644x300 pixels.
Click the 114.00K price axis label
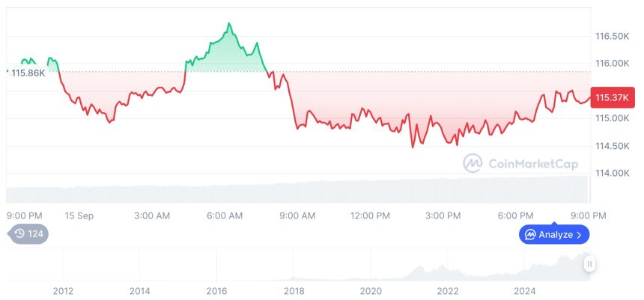pyautogui.click(x=611, y=173)
